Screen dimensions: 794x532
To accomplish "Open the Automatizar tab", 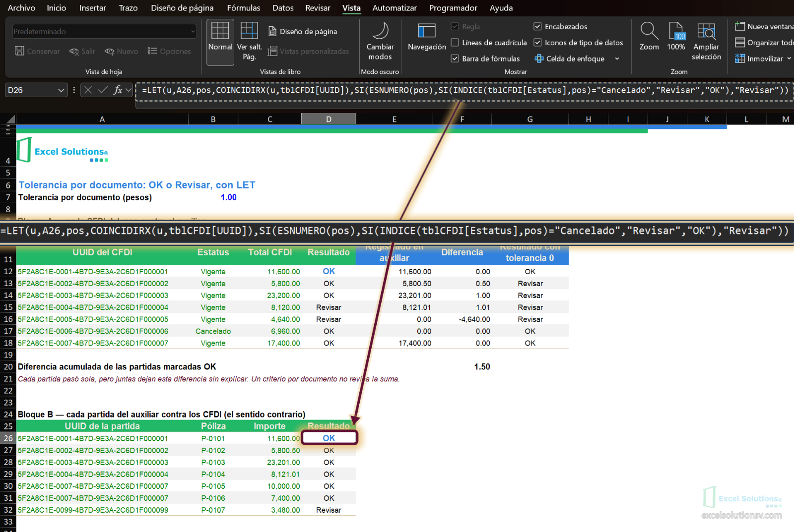I will pos(395,8).
